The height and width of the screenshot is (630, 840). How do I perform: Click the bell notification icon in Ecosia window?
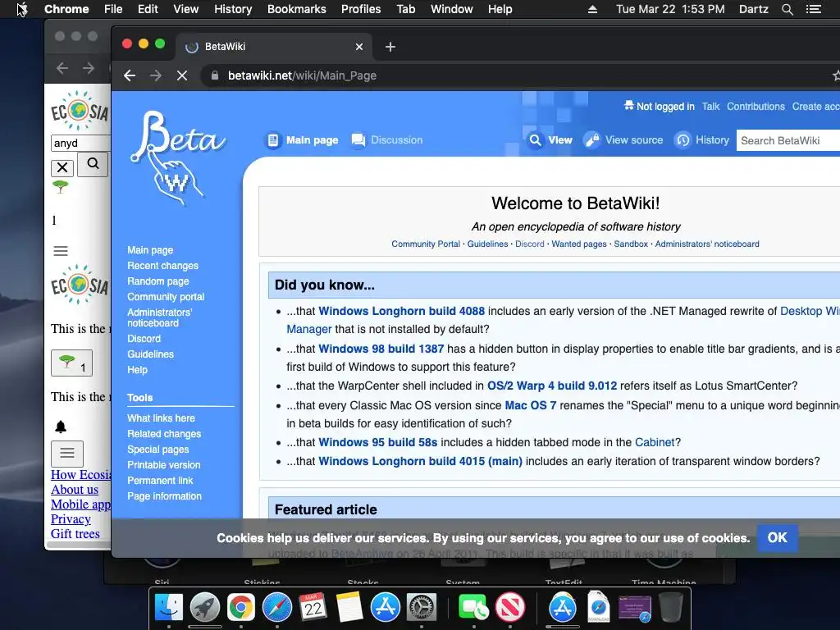coord(61,427)
